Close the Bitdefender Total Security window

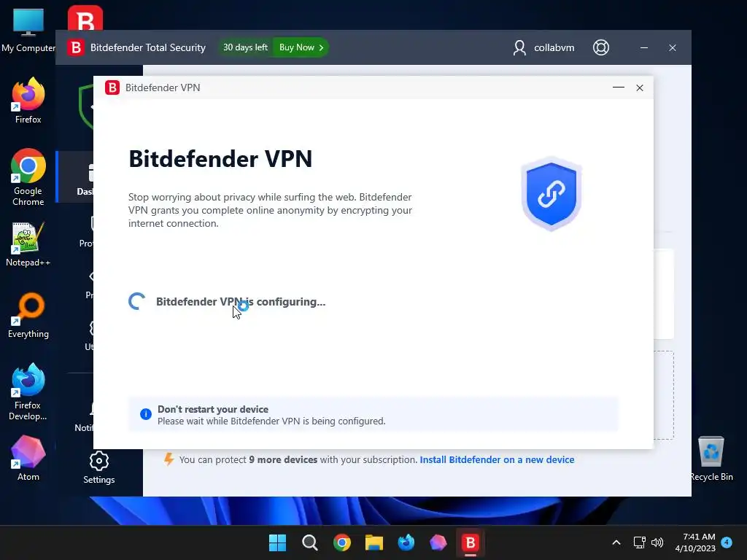pos(672,47)
